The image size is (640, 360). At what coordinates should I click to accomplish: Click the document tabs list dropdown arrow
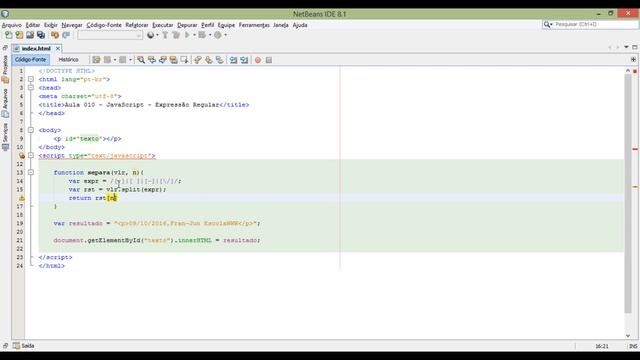pos(626,47)
